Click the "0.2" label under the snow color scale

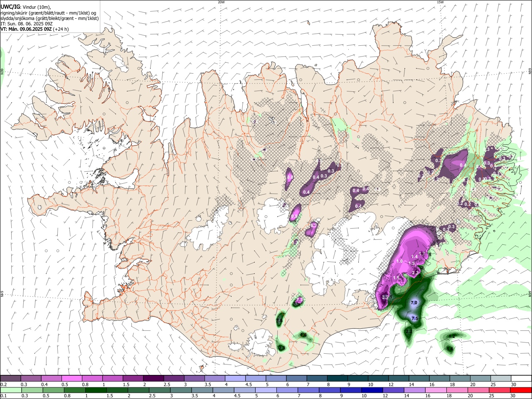pos(3,384)
